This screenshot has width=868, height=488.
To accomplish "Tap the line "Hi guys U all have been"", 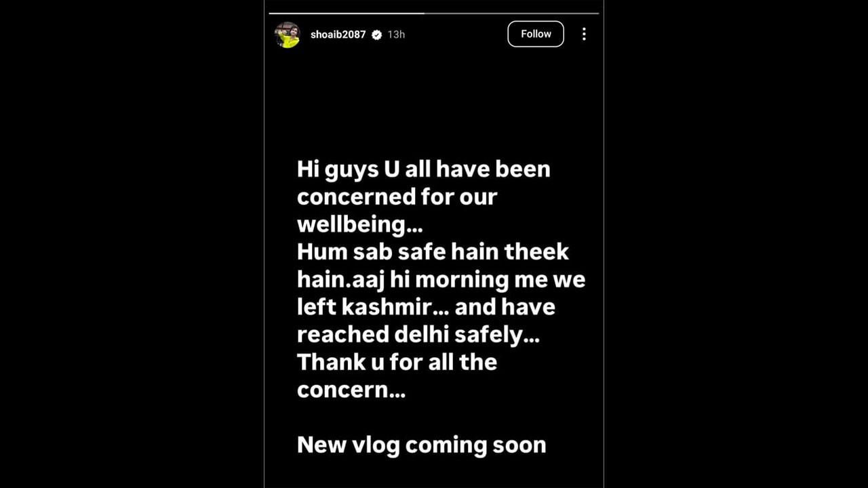I will coord(424,169).
